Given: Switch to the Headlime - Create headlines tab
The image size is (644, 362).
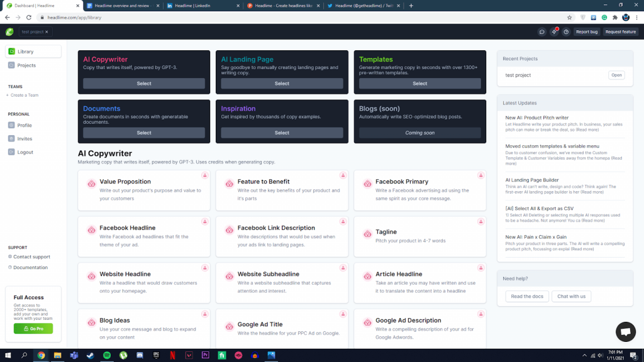Looking at the screenshot, I should pos(283,6).
